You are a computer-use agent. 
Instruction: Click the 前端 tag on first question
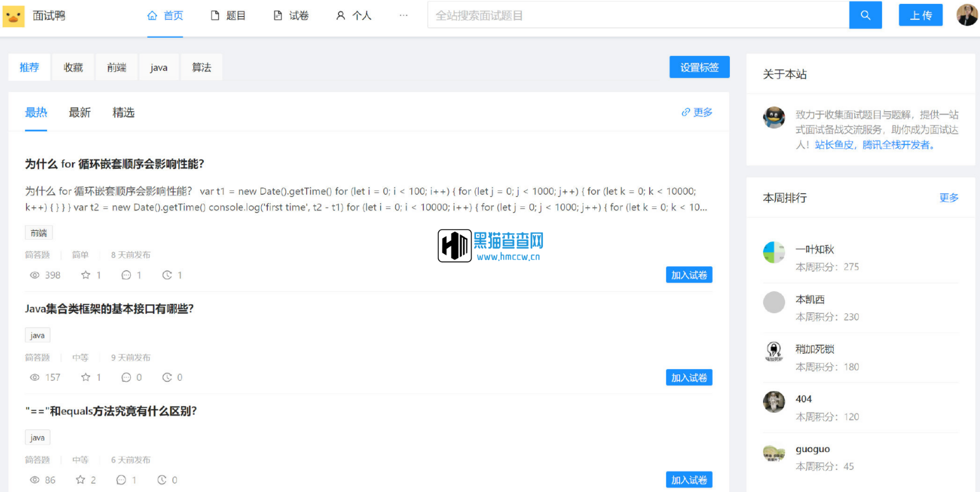click(39, 233)
